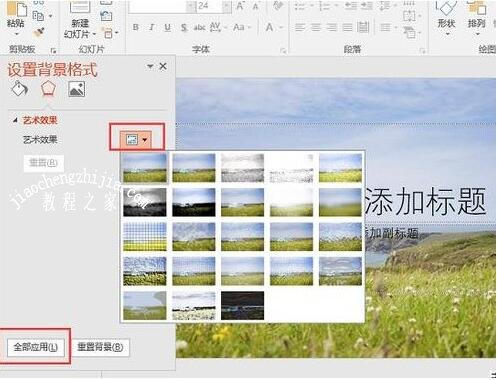
Task: Select the dark Glow Edges effect thumbnail
Action: [x=242, y=305]
